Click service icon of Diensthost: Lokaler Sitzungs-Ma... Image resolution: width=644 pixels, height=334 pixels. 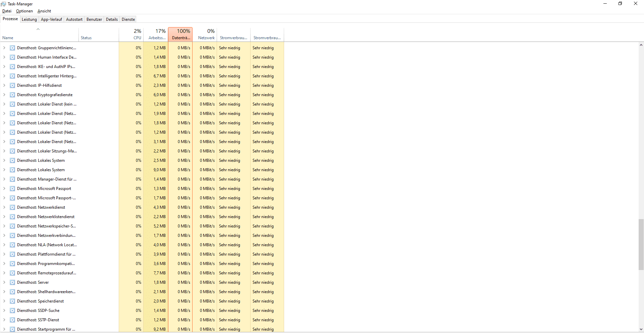coord(12,151)
